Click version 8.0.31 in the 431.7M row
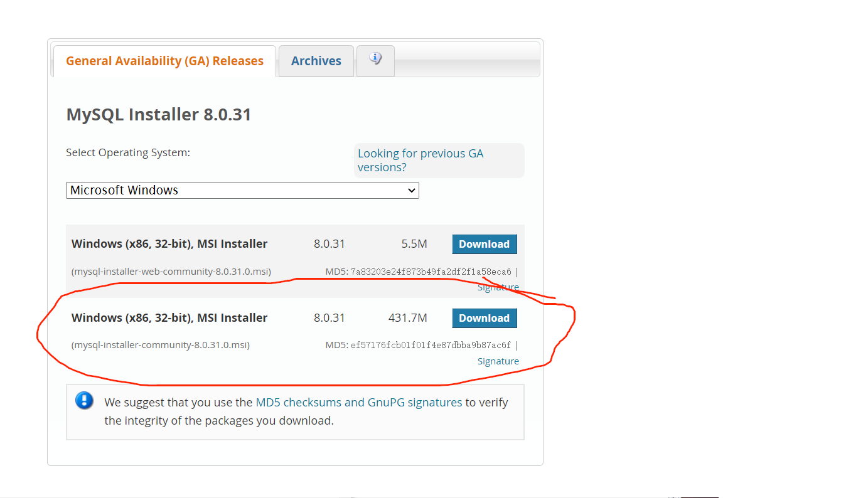This screenshot has width=868, height=498. tap(330, 318)
